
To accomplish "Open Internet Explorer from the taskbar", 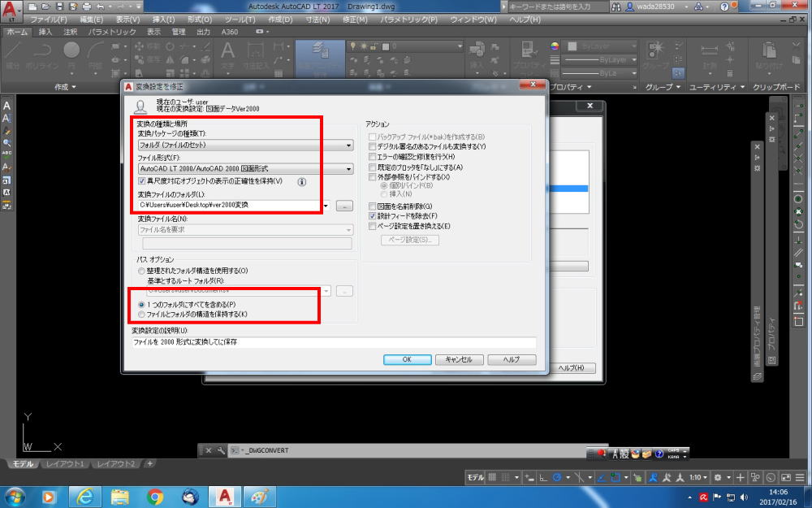I will pyautogui.click(x=84, y=497).
